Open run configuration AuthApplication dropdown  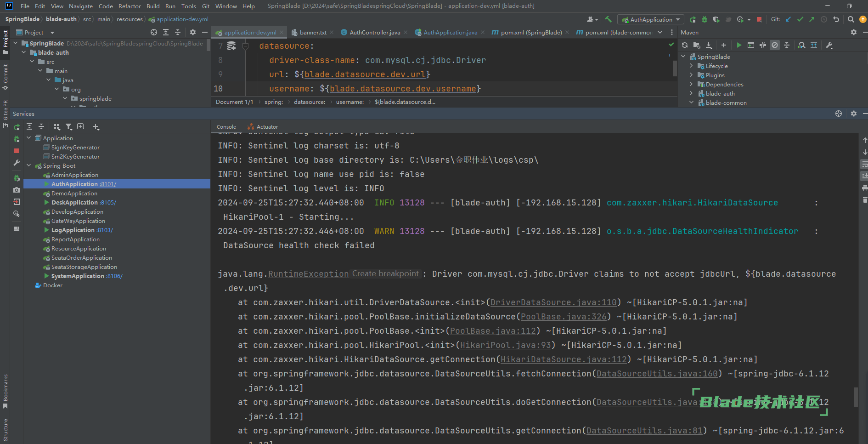coord(651,19)
